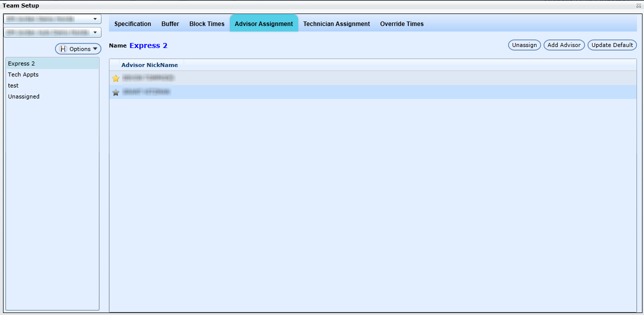Open the Options dropdown menu
Viewport: 644px width, 315px height.
(x=78, y=49)
